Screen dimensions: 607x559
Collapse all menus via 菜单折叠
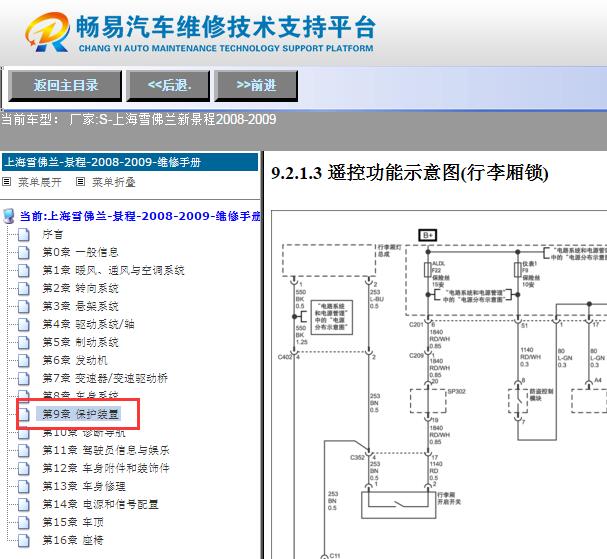click(113, 182)
